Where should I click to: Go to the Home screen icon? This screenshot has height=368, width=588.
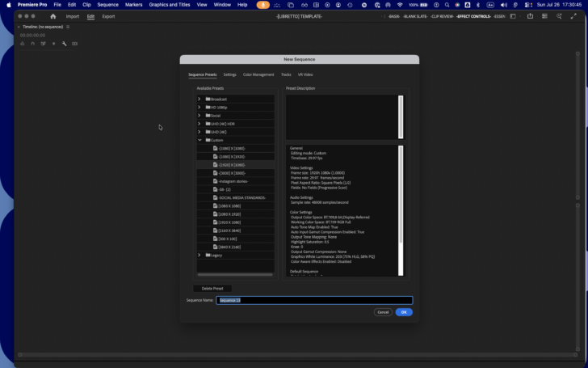(x=53, y=16)
